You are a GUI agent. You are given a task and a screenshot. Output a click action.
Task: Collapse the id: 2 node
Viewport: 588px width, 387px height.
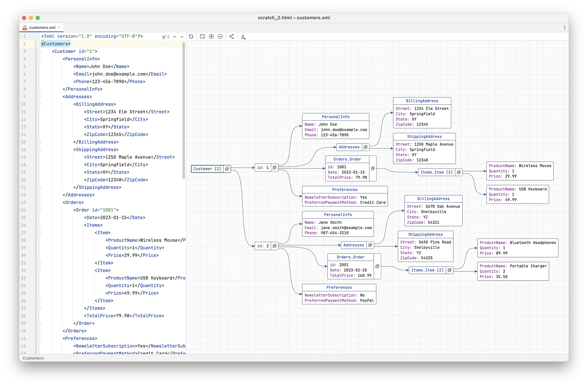274,246
